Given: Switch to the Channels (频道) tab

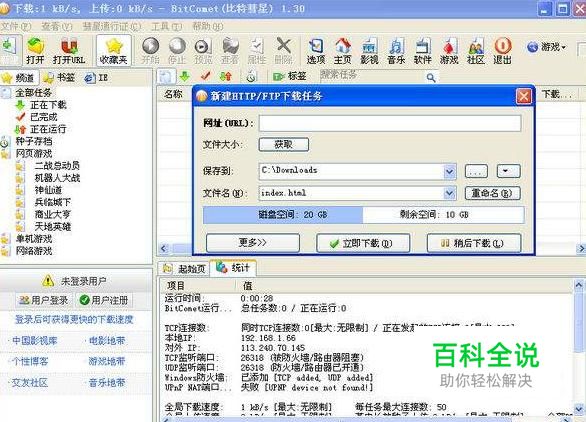Looking at the screenshot, I should click(19, 78).
